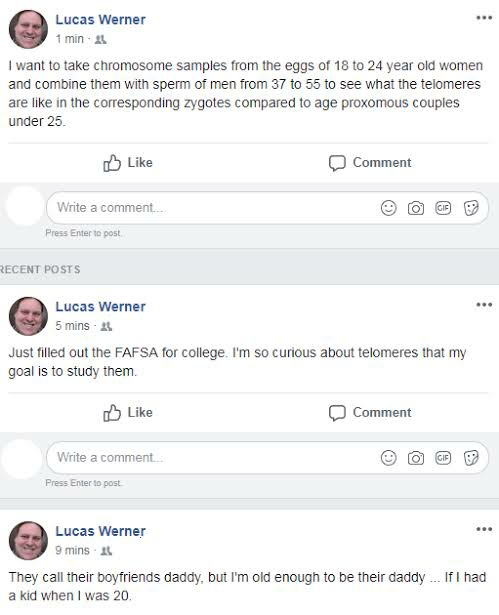Open options menu on the 9 mins post
Screen dimensions: 499x615
tap(484, 529)
